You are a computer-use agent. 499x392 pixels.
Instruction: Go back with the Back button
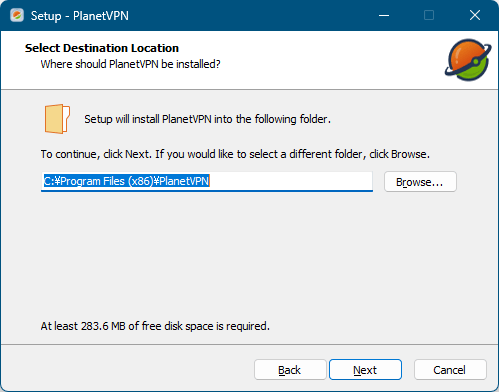point(290,370)
